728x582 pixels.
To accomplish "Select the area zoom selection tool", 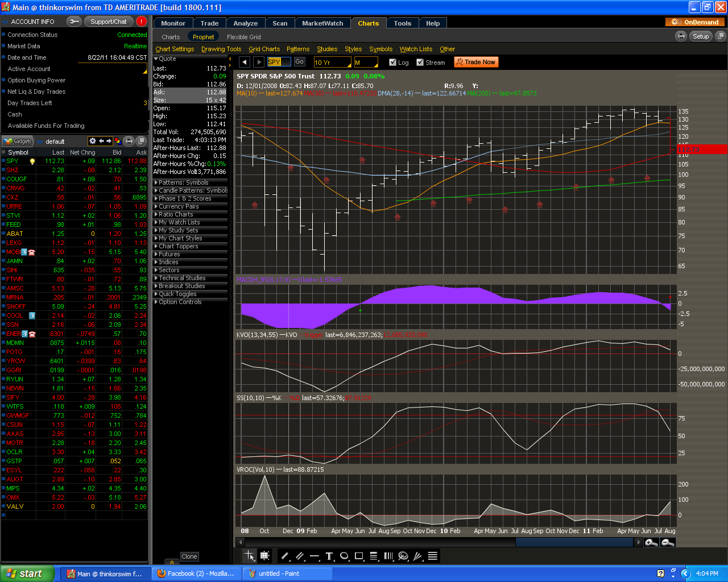I will [264, 556].
